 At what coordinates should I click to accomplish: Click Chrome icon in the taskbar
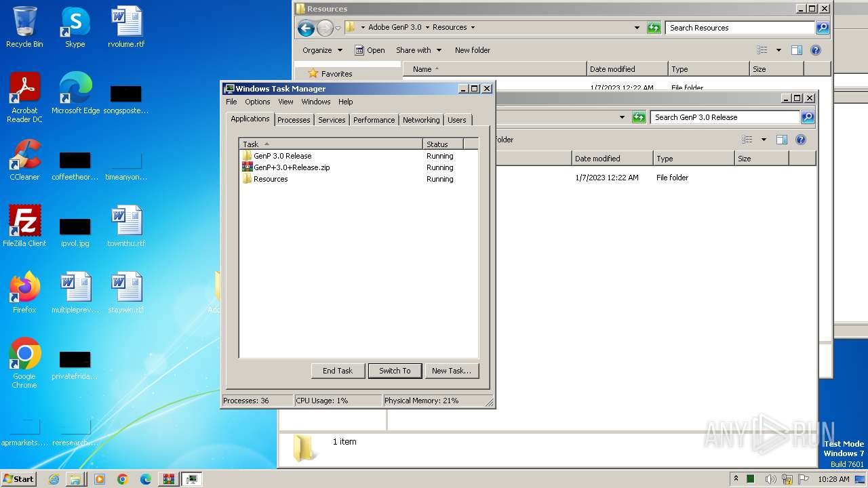coord(123,479)
